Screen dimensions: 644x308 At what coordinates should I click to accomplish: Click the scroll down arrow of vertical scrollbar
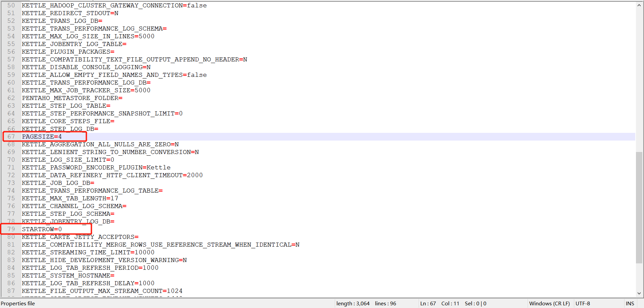(x=639, y=293)
